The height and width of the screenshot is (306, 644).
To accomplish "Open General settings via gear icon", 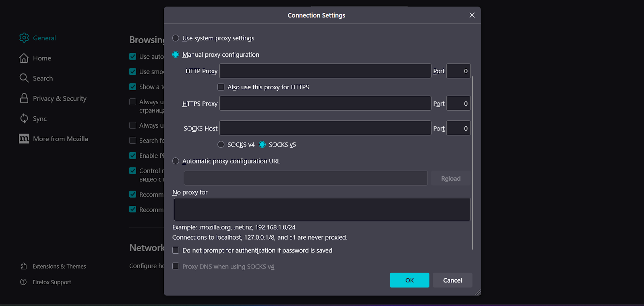I will (x=24, y=38).
